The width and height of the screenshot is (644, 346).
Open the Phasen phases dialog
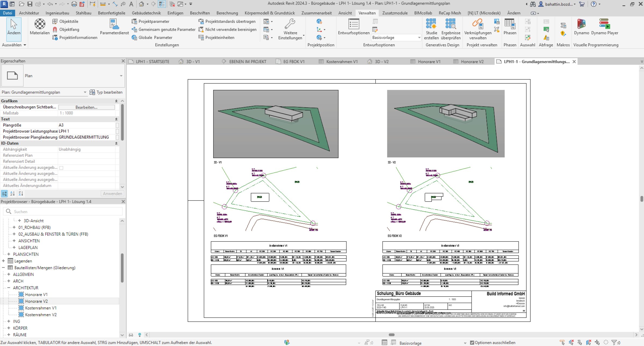click(x=510, y=27)
